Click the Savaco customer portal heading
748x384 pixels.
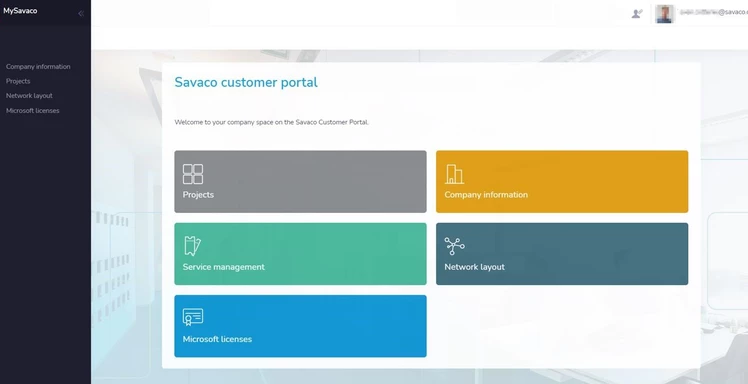[x=246, y=83]
